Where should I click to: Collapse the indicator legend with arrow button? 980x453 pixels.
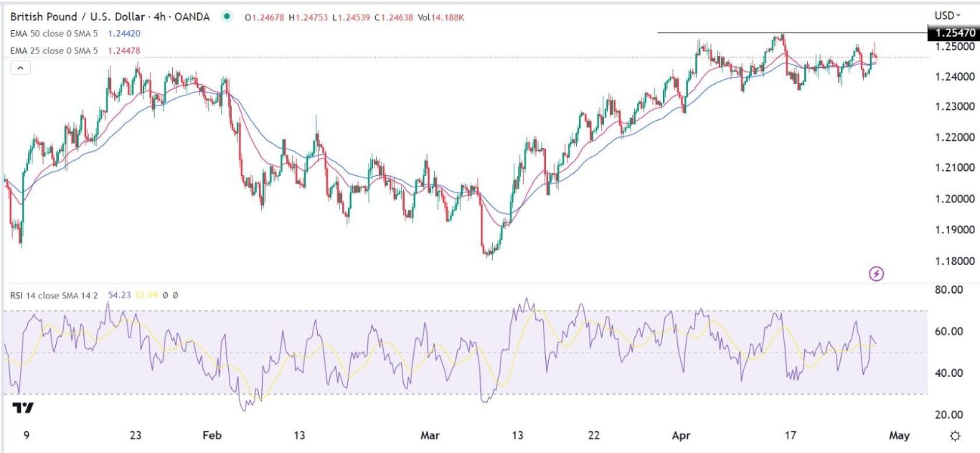pos(21,67)
